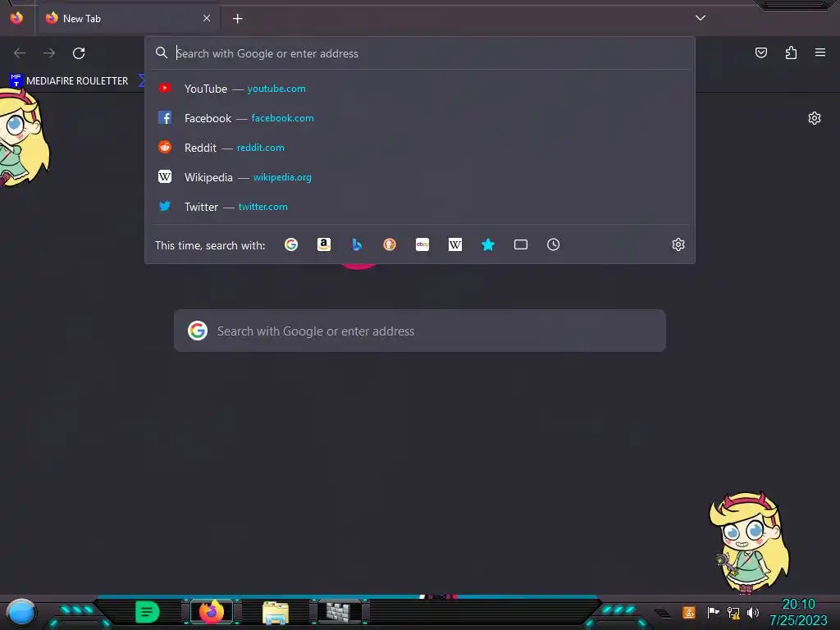Open the clock showing 20:10
The width and height of the screenshot is (840, 630).
click(x=798, y=612)
